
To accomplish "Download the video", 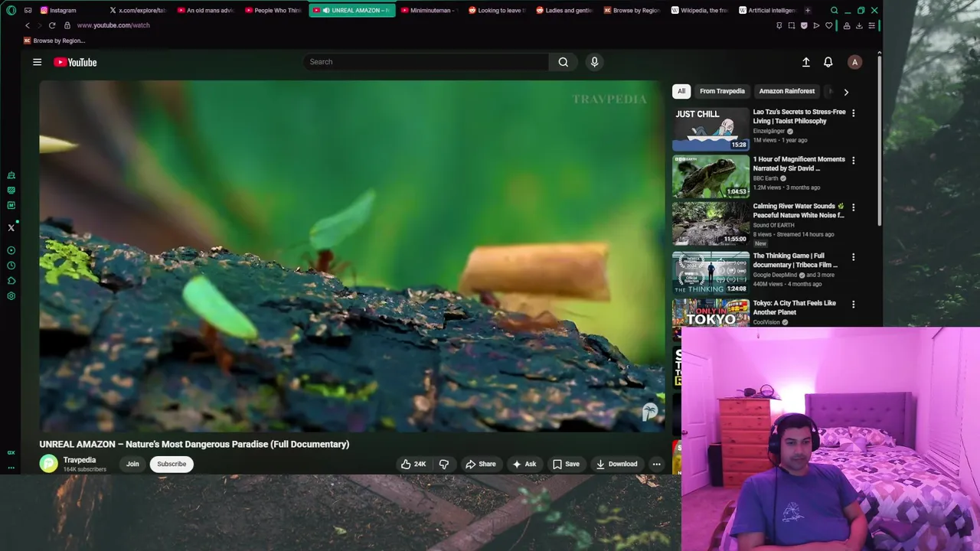I will (616, 464).
